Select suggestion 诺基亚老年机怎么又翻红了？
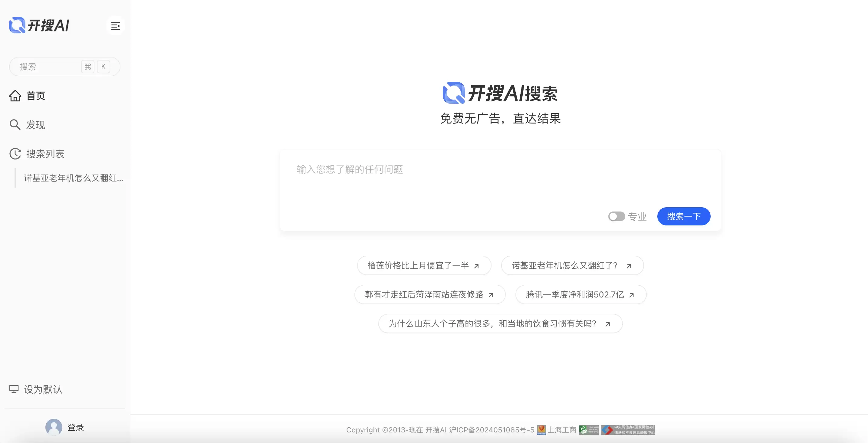This screenshot has height=443, width=868. tap(572, 265)
